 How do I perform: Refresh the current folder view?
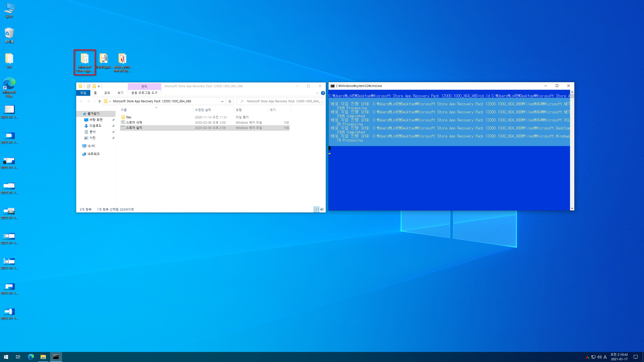(230, 101)
